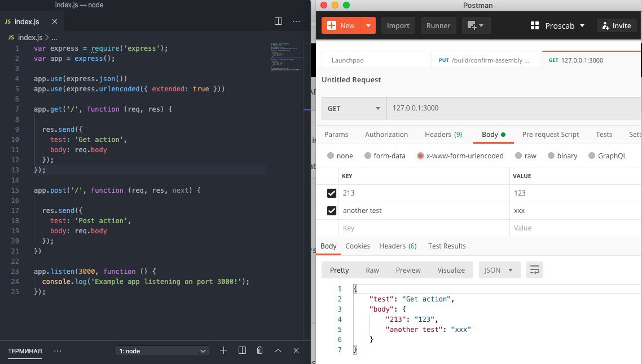The image size is (642, 364).
Task: Open the ТЕРМИНАЛ panel tab
Action: click(x=25, y=351)
